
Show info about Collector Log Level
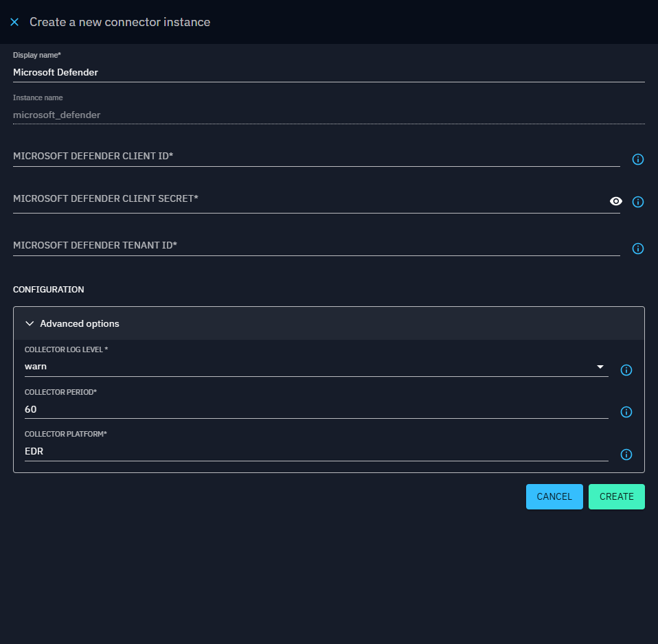pyautogui.click(x=626, y=370)
